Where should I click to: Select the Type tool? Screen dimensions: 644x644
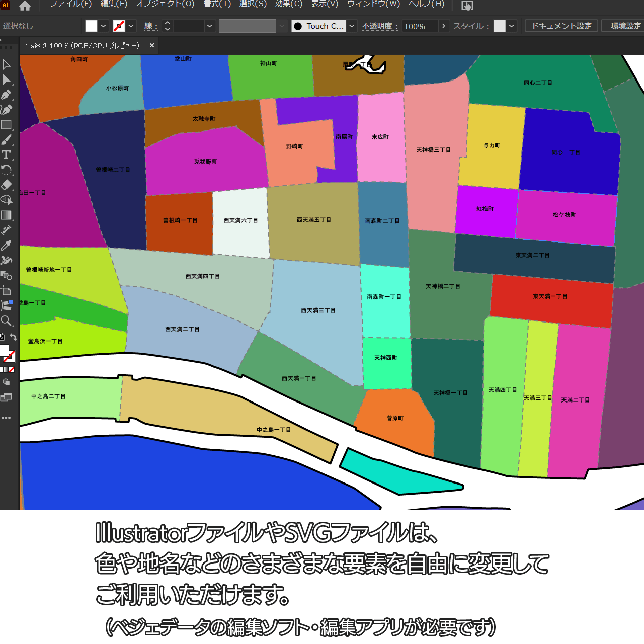pyautogui.click(x=6, y=155)
